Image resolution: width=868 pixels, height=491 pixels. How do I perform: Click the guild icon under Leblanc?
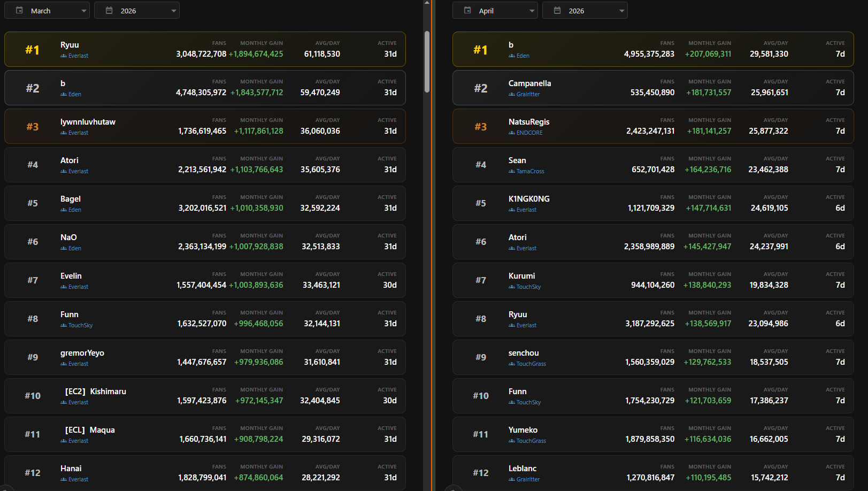[512, 480]
